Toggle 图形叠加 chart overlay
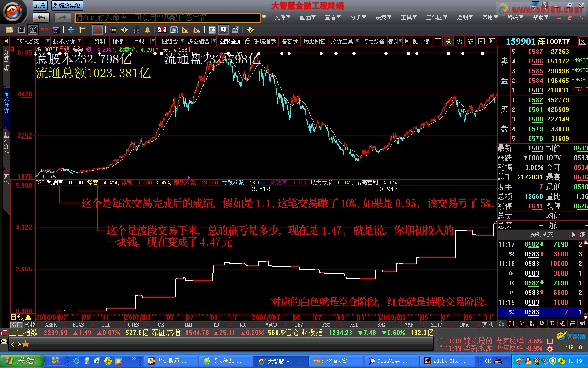Screen dimensions: 588x368 click(x=230, y=41)
